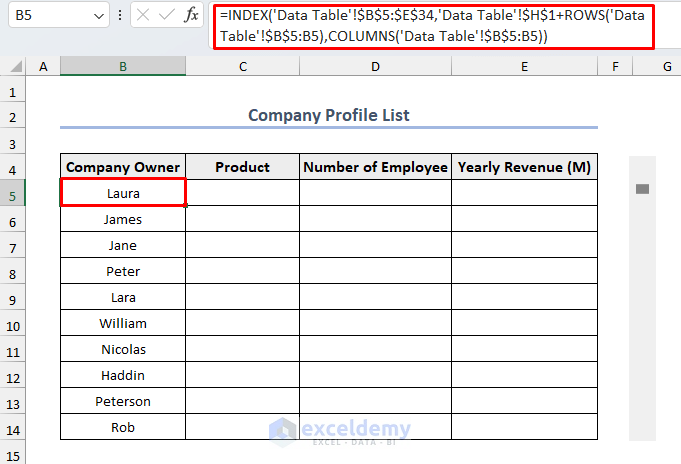Click the Product header cell
The image size is (681, 464).
point(242,167)
